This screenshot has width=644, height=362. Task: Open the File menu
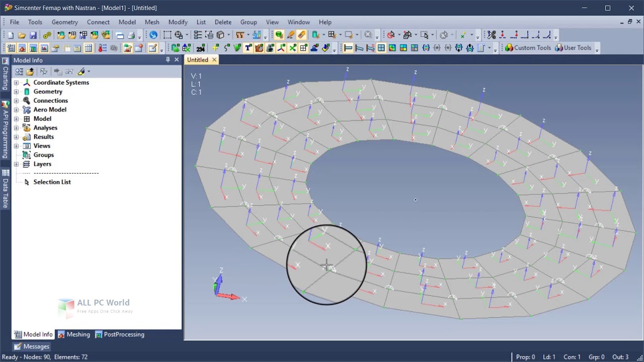tap(15, 22)
